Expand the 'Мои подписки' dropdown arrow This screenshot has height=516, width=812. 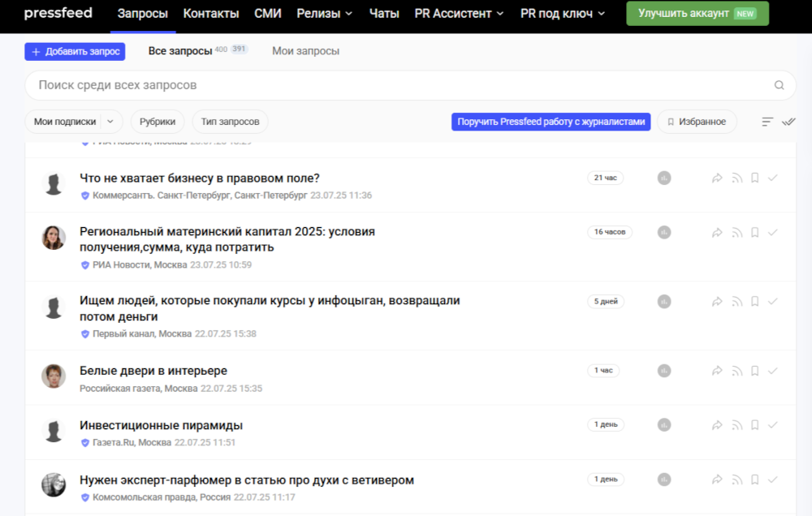(x=110, y=122)
